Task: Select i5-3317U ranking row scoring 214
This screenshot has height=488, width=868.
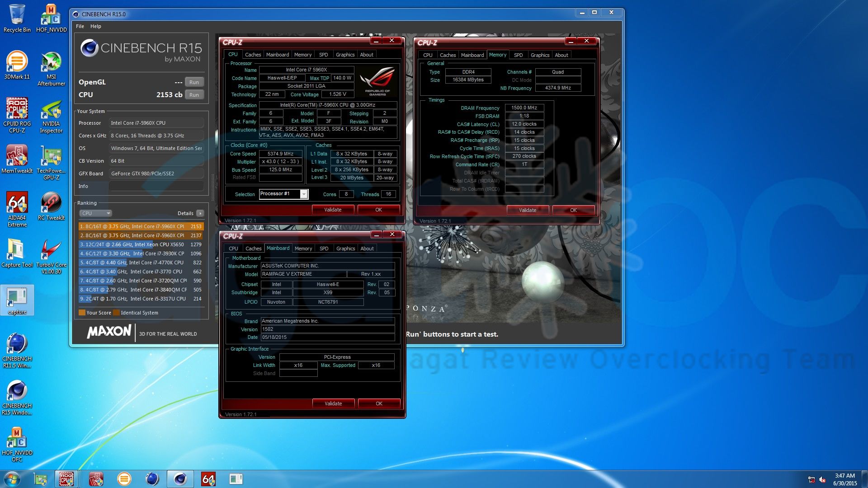Action: [141, 299]
